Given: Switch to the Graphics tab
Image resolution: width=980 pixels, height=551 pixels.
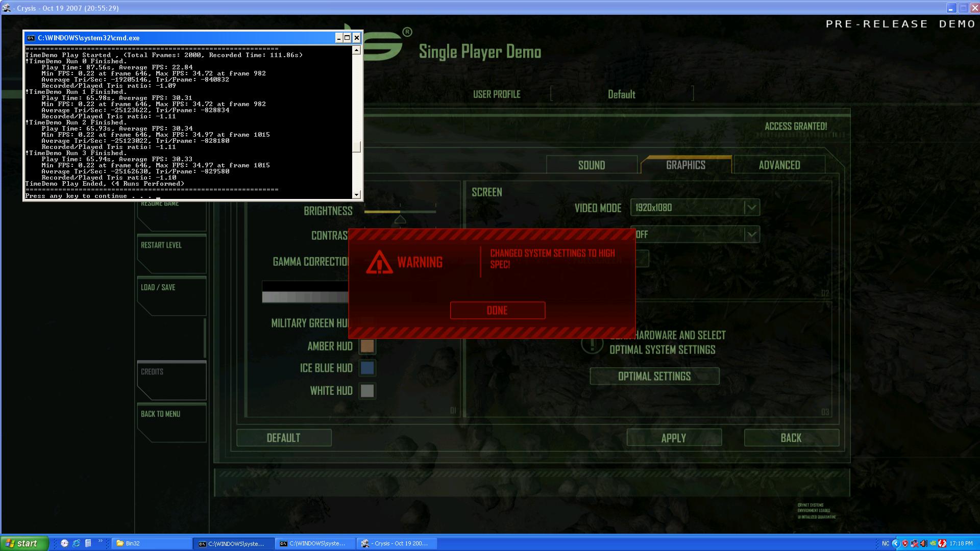Looking at the screenshot, I should [686, 165].
